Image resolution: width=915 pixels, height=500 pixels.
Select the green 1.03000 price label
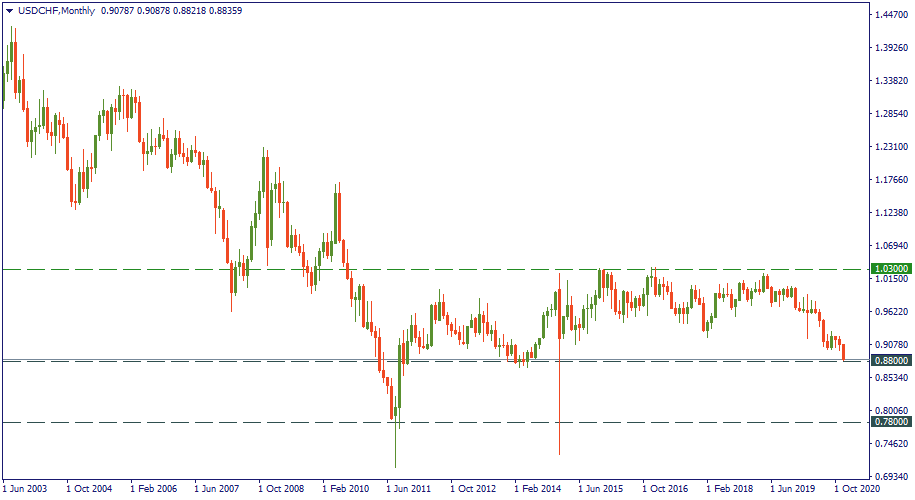pos(890,269)
